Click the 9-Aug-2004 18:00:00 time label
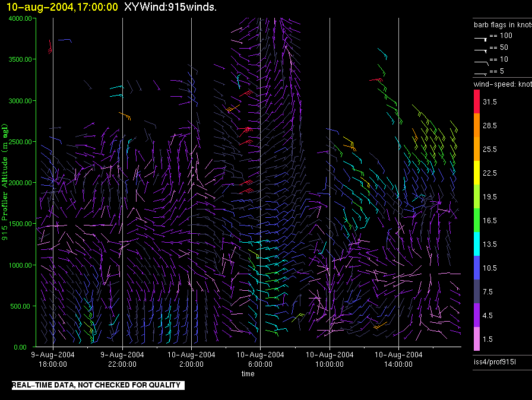Image resolution: width=532 pixels, height=400 pixels. click(x=53, y=359)
